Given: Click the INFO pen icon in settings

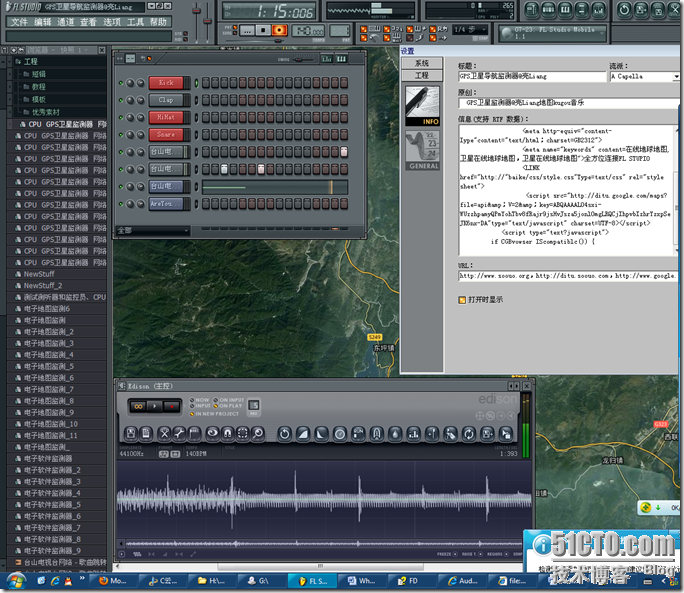Looking at the screenshot, I should [x=422, y=106].
